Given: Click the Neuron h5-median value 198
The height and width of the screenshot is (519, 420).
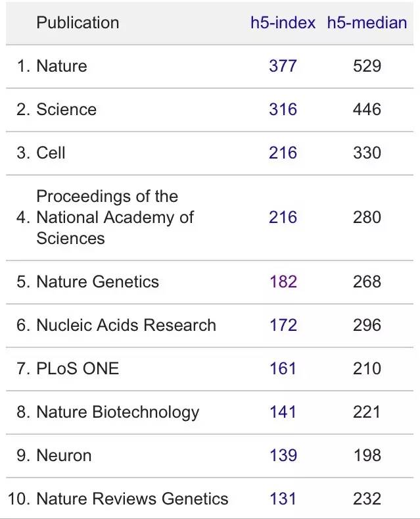Looking at the screenshot, I should tap(367, 455).
